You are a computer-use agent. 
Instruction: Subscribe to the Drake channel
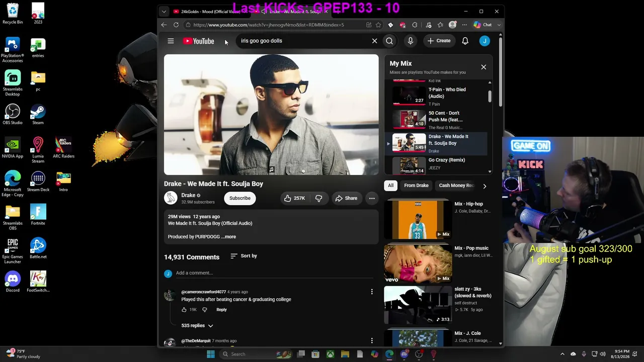coord(240,198)
